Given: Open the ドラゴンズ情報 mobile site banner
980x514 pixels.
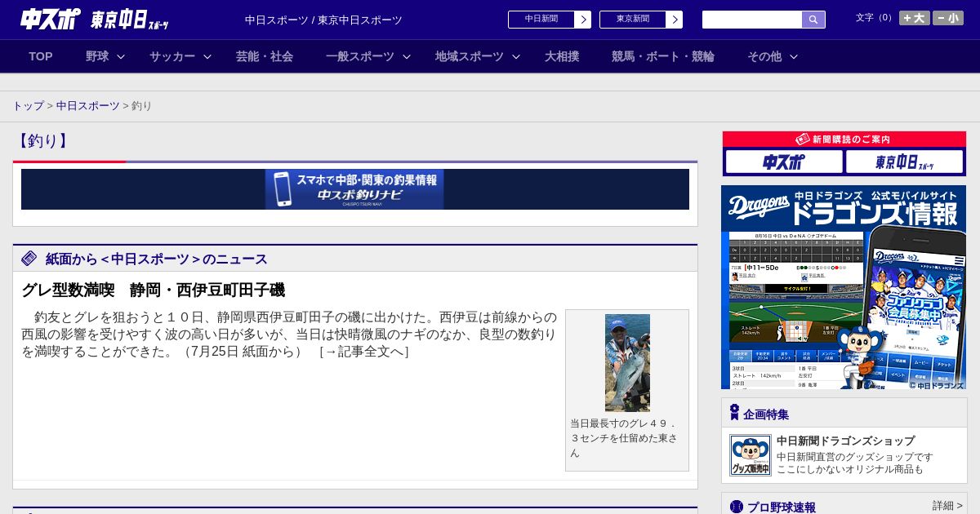Looking at the screenshot, I should (844, 287).
